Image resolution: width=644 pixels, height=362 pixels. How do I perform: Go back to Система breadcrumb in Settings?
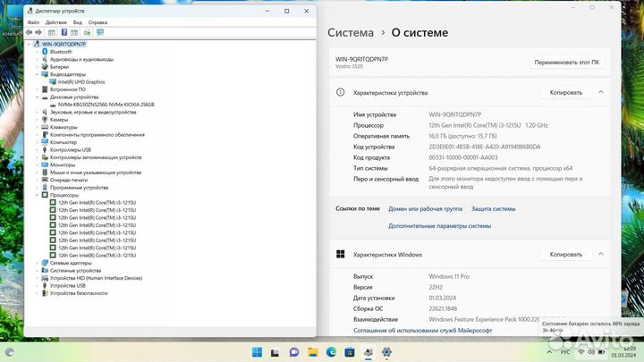[351, 32]
